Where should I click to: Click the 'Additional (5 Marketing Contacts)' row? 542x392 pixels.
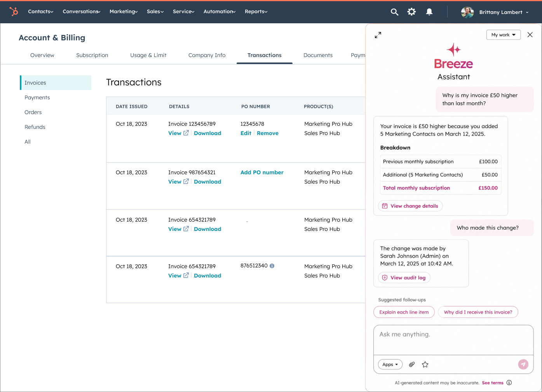click(x=440, y=175)
